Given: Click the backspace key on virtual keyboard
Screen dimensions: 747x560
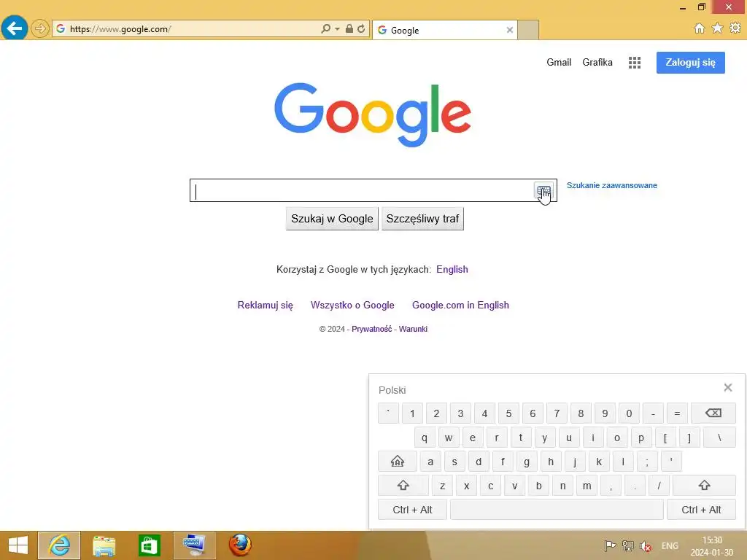Looking at the screenshot, I should 713,413.
